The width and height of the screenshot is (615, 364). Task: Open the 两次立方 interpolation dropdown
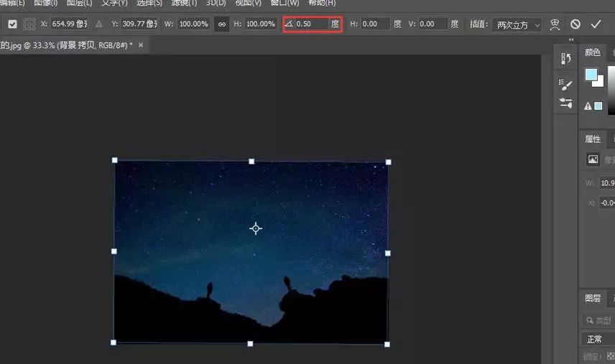(517, 24)
